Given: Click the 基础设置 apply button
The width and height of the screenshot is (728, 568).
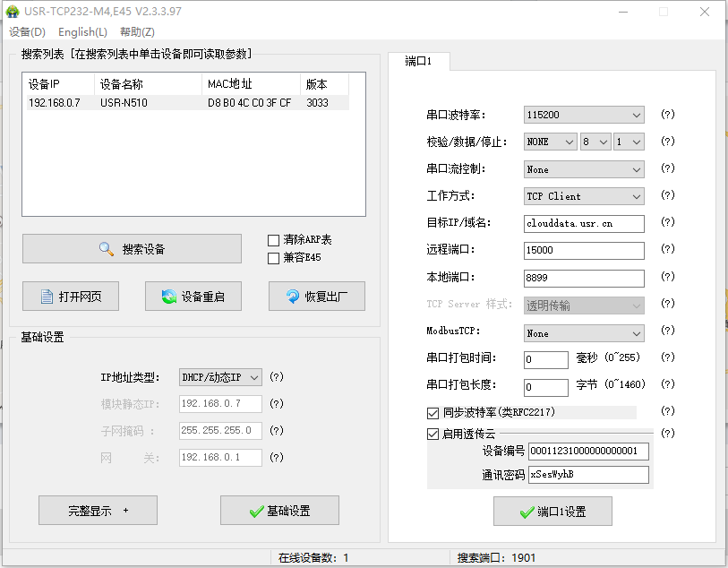Looking at the screenshot, I should [x=279, y=511].
